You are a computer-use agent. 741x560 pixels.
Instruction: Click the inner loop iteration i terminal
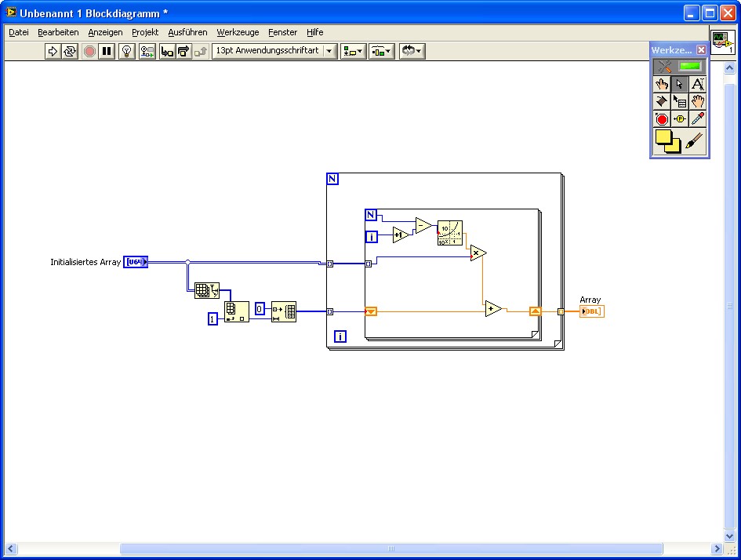point(372,237)
